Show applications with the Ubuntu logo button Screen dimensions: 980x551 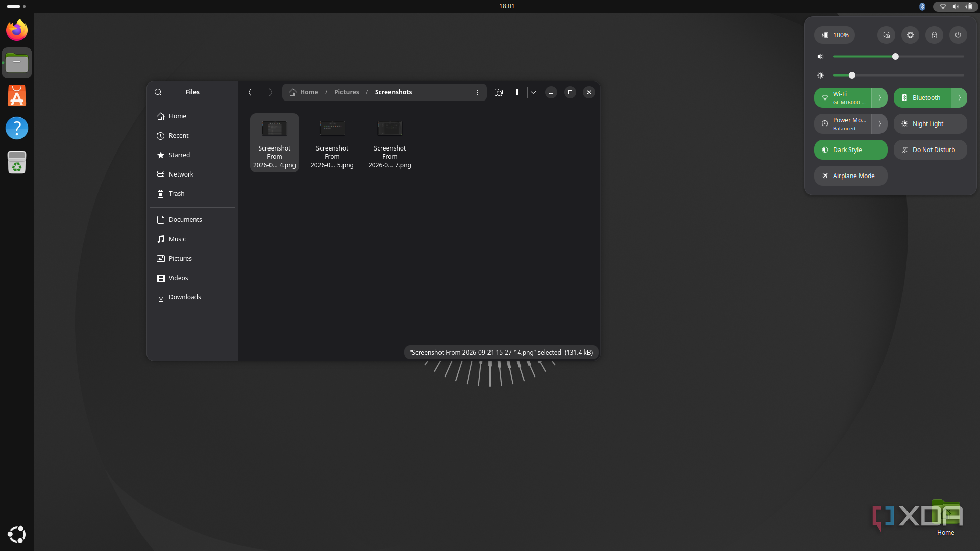coord(17,534)
